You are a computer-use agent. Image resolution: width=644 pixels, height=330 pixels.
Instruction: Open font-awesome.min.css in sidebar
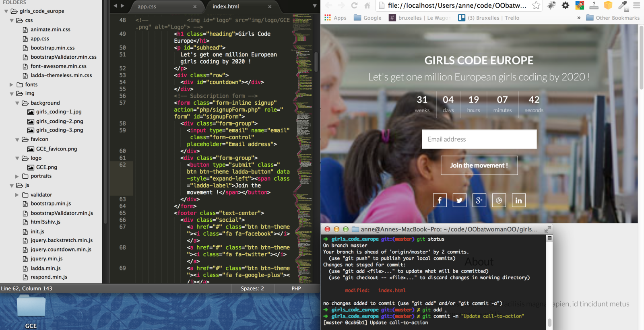pyautogui.click(x=59, y=66)
